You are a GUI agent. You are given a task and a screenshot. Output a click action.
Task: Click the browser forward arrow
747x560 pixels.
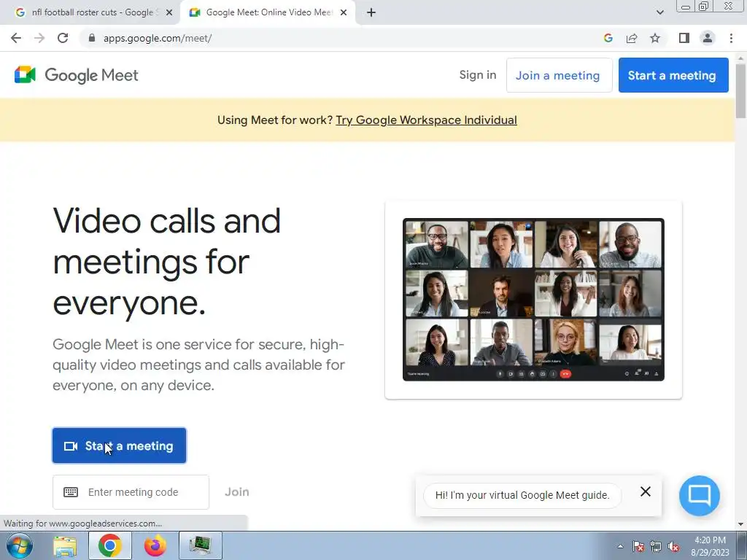tap(39, 38)
